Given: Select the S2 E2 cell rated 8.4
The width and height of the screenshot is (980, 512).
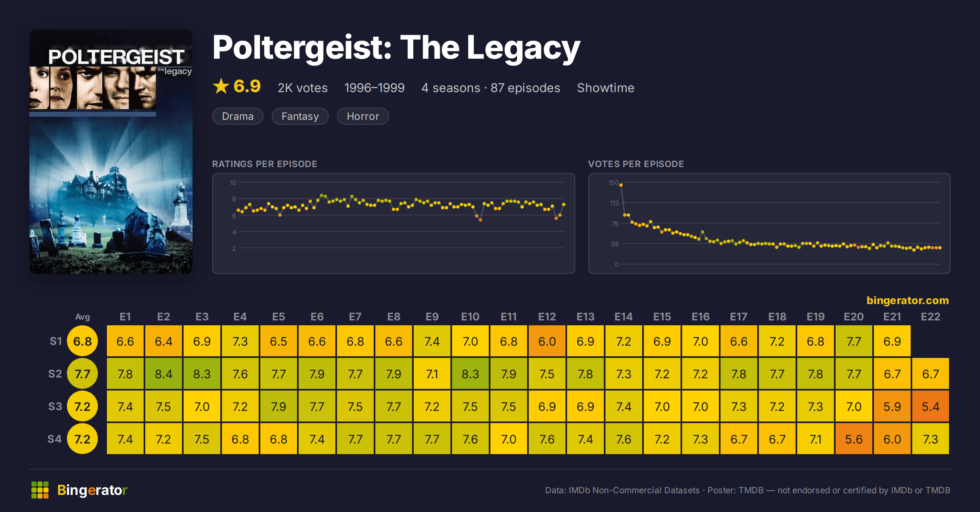Looking at the screenshot, I should pos(164,374).
